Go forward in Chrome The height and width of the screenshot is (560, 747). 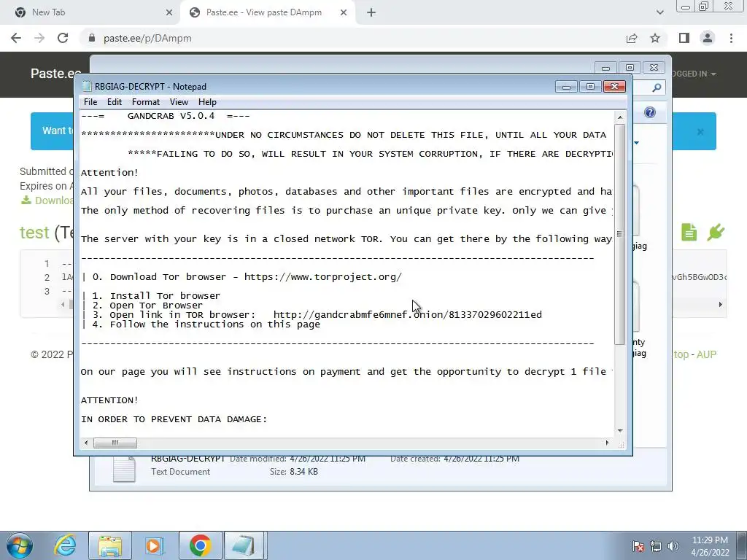pos(39,38)
